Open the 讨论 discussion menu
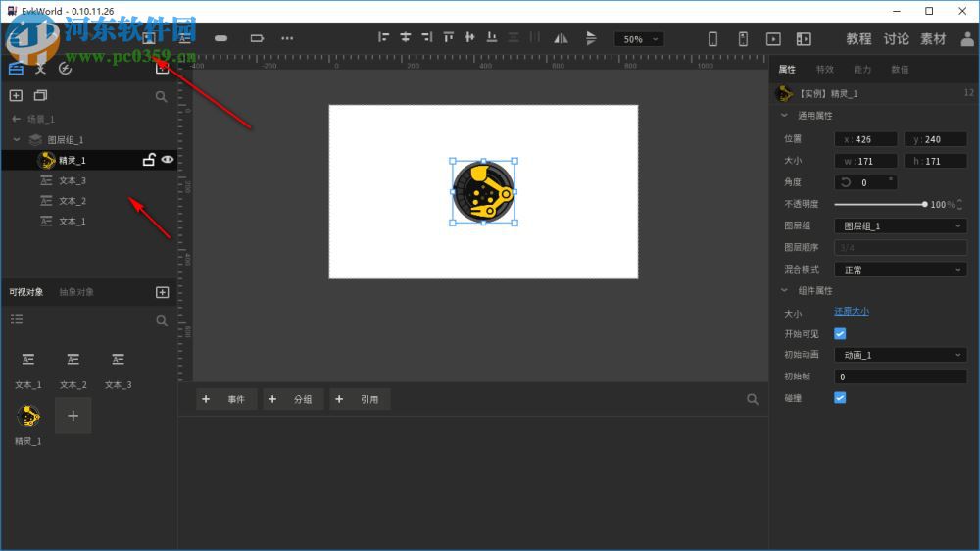Image resolution: width=980 pixels, height=551 pixels. pyautogui.click(x=896, y=39)
